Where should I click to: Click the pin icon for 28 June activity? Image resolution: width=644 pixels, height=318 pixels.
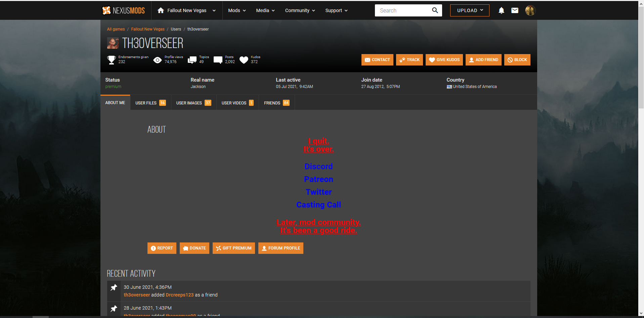pos(114,308)
